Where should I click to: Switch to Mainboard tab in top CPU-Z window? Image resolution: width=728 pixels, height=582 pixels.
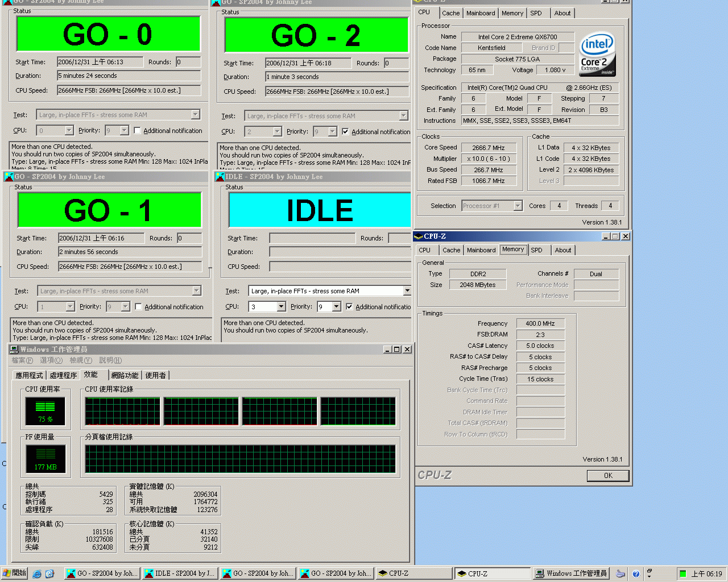coord(481,13)
